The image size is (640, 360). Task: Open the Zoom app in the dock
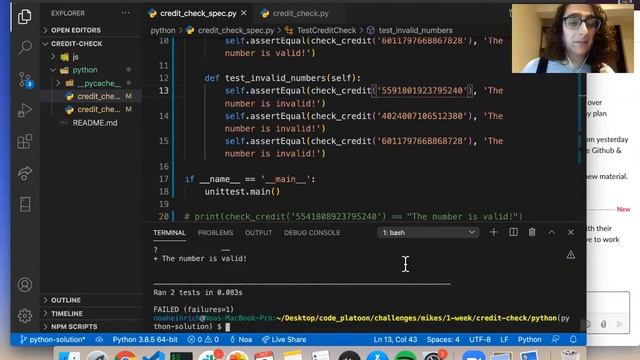click(473, 356)
